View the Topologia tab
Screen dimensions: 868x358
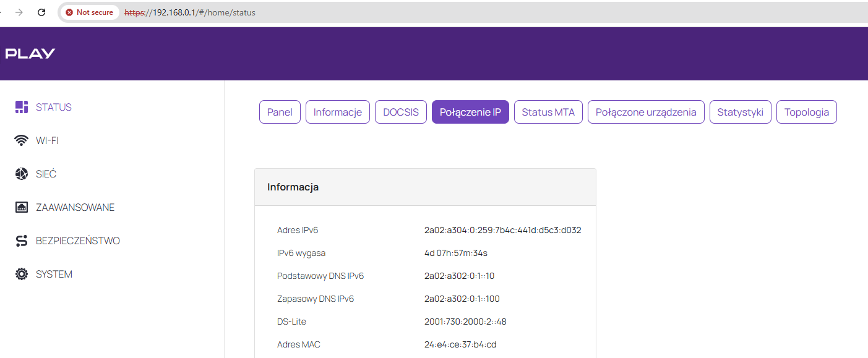806,112
